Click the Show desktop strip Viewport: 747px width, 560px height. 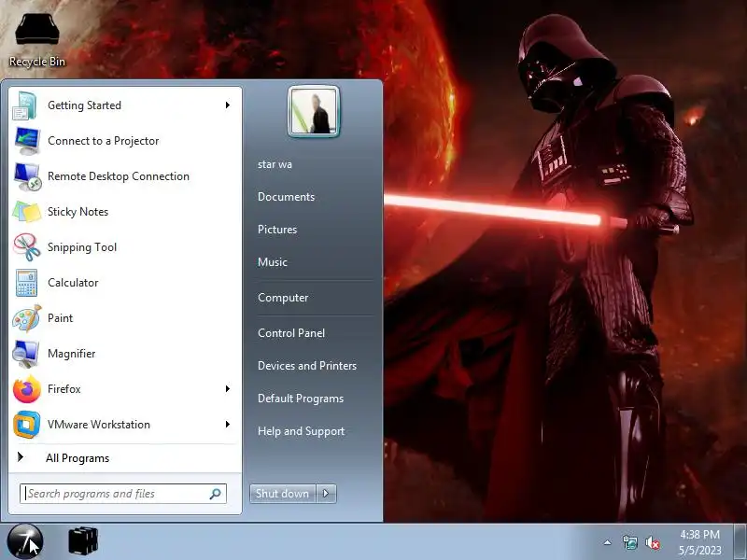(x=740, y=541)
